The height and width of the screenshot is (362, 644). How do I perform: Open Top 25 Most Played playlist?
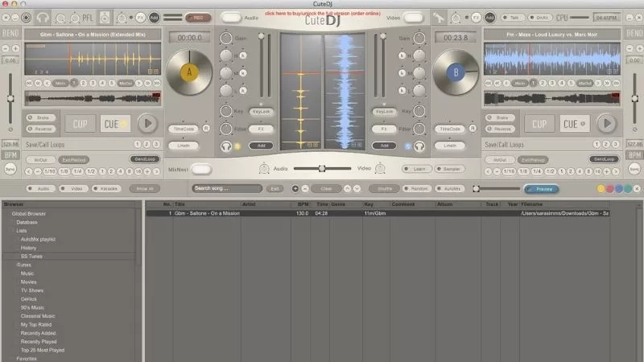[x=43, y=350]
